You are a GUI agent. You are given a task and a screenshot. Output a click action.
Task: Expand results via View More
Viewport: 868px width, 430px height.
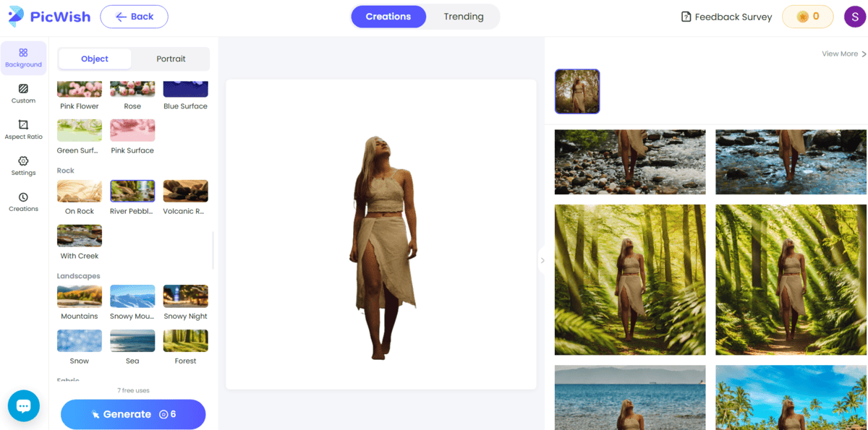click(843, 53)
